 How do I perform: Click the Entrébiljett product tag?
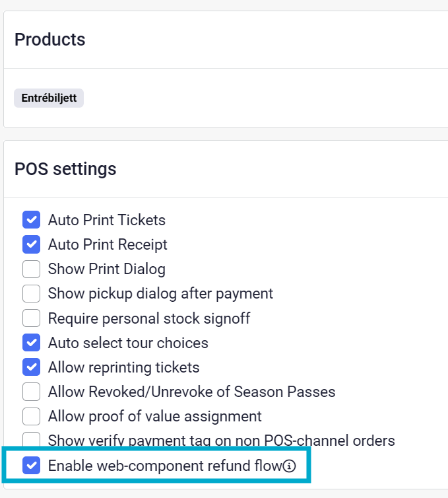49,98
